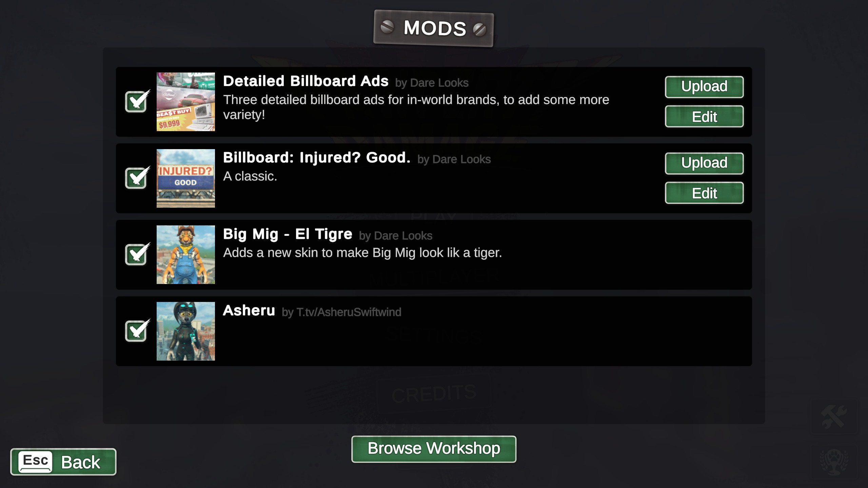Open Browse Workshop mod catalog
868x488 pixels.
click(434, 448)
